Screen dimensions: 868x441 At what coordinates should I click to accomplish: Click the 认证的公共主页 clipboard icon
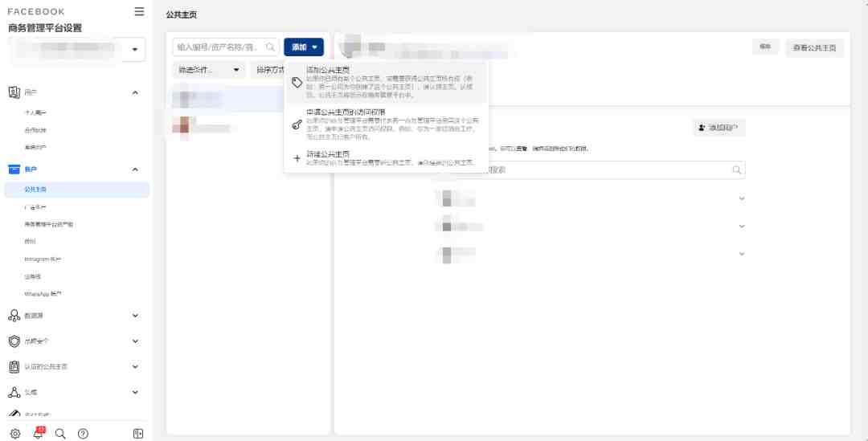(14, 366)
